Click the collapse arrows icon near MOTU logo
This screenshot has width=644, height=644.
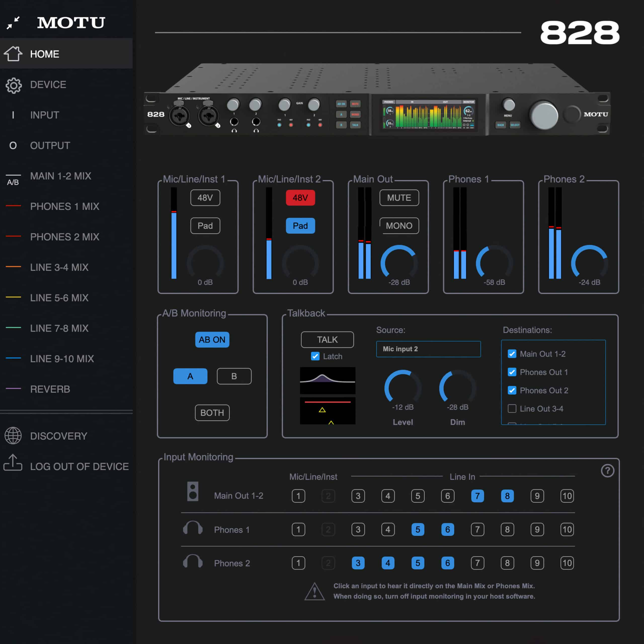[x=13, y=23]
